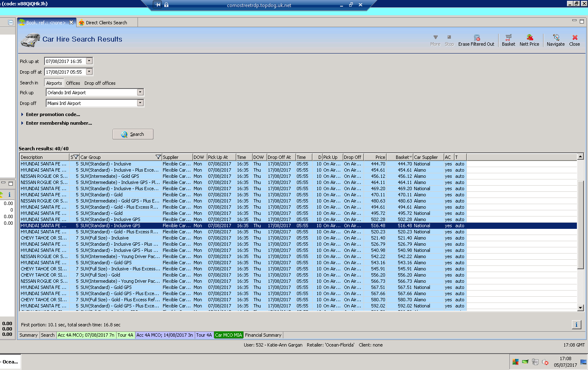The width and height of the screenshot is (588, 370).
Task: Close the Book. ref. tab
Action: 71,23
